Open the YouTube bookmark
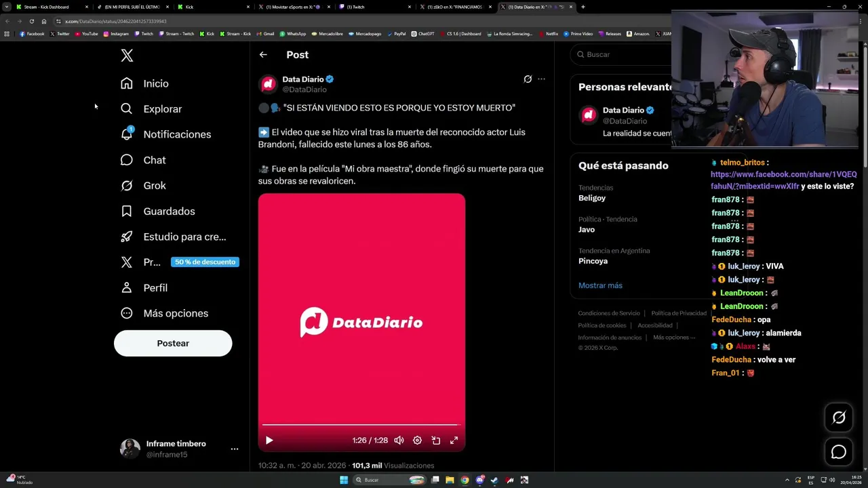Screen dimensions: 868x488 [x=86, y=34]
